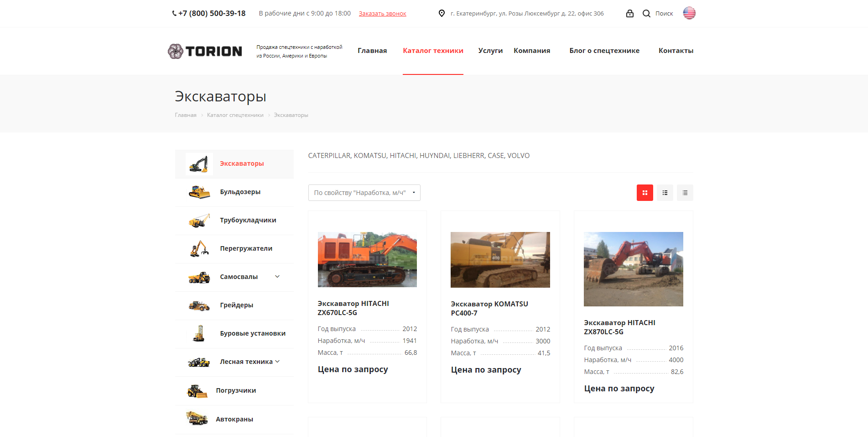
Task: Click the phone number +7 (800) 500-39-18
Action: (212, 14)
